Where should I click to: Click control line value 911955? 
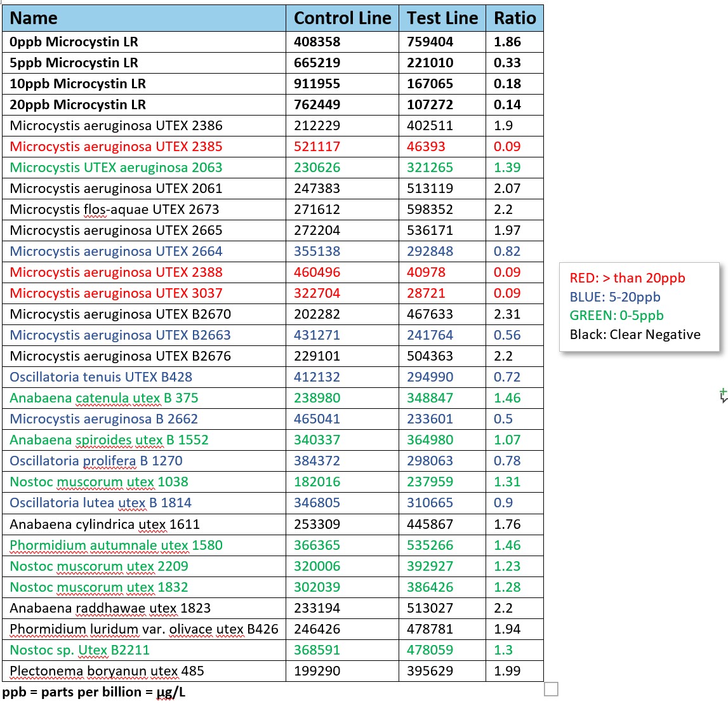[x=317, y=84]
